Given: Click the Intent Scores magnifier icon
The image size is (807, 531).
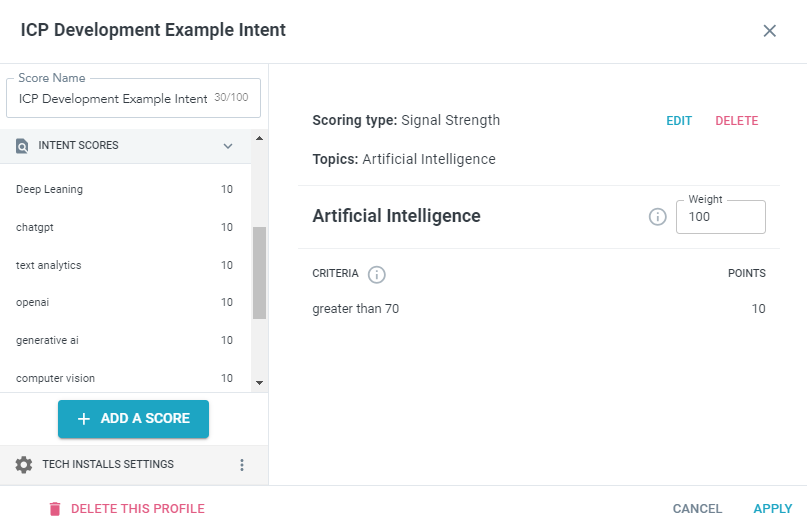Looking at the screenshot, I should tap(22, 146).
